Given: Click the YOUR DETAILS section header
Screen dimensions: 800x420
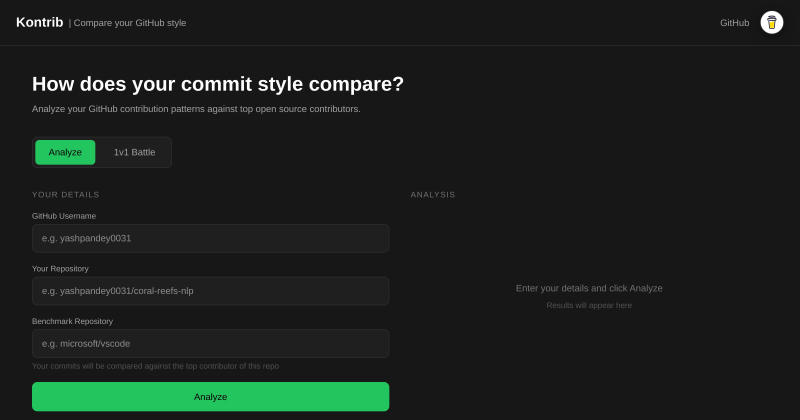Looking at the screenshot, I should coord(66,195).
